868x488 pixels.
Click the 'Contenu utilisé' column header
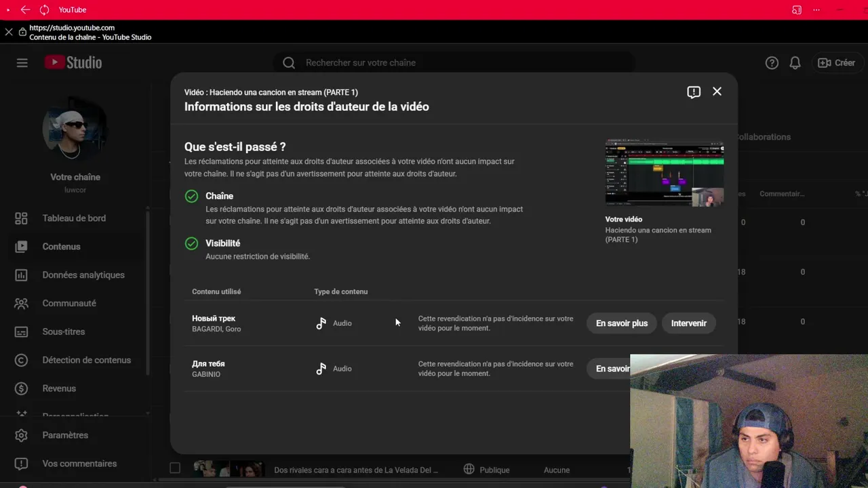coord(216,291)
